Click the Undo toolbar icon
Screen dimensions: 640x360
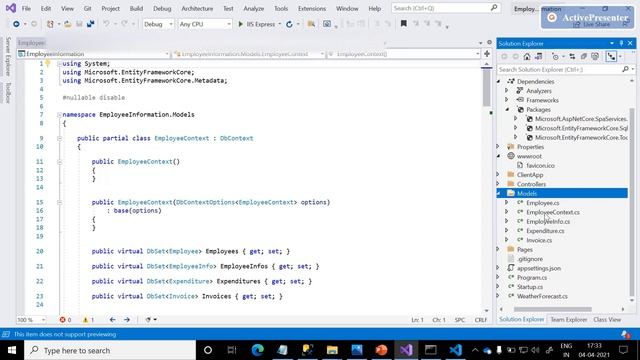click(107, 24)
